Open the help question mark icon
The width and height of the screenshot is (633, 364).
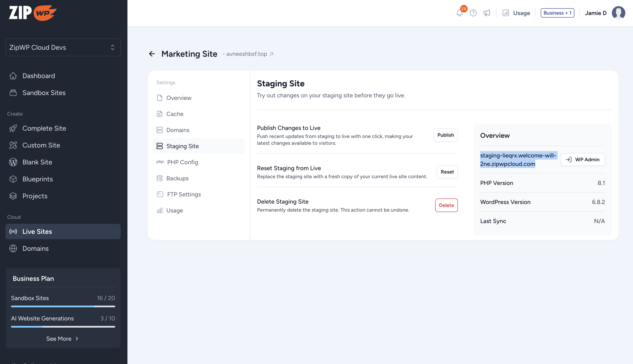(x=473, y=13)
